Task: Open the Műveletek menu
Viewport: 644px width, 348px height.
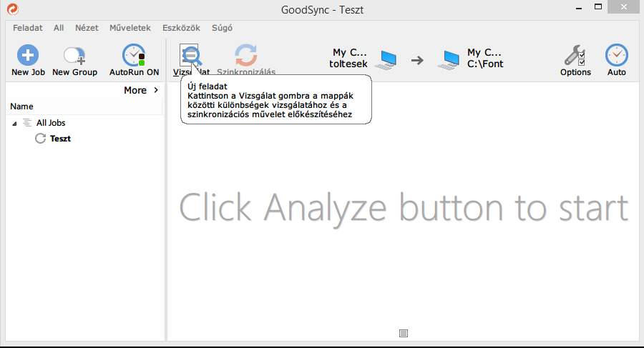Action: coord(130,28)
